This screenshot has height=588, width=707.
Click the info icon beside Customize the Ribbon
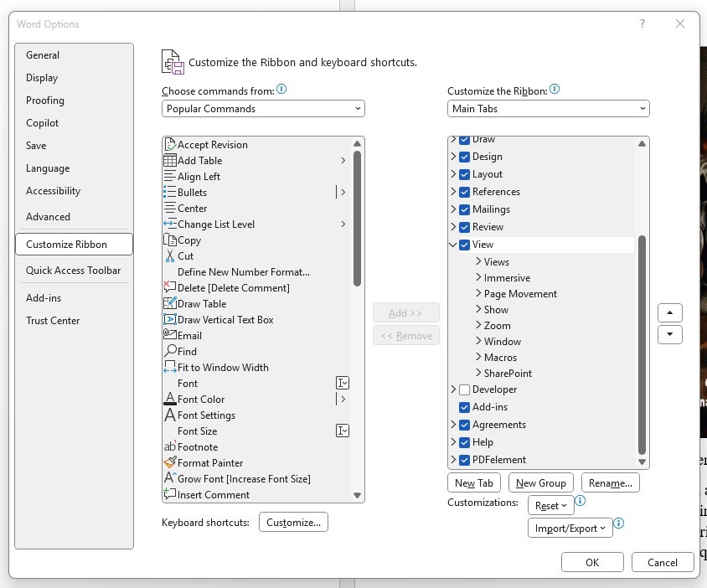555,90
